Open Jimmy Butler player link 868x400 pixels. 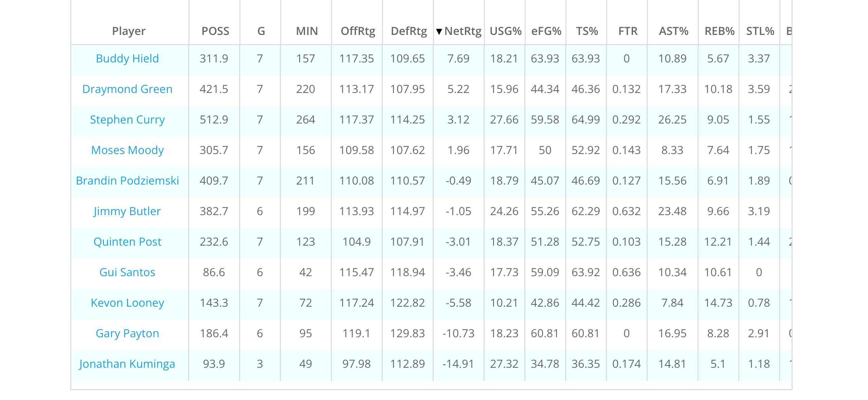(127, 211)
